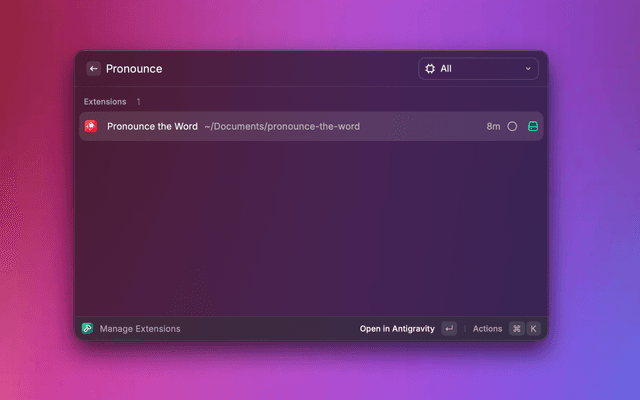This screenshot has width=640, height=400.
Task: Click the icon inside the All dropdown
Action: click(430, 69)
